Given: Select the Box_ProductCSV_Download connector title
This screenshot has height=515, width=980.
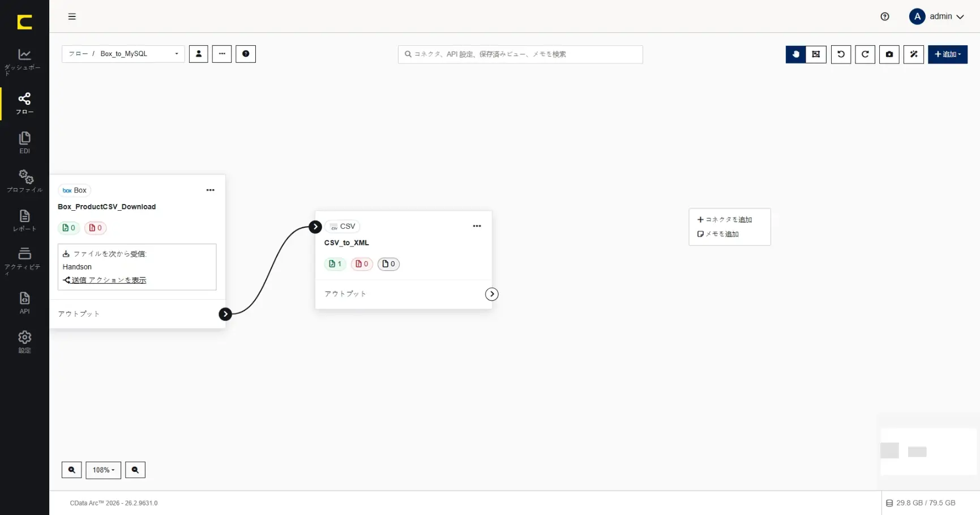Looking at the screenshot, I should point(106,207).
